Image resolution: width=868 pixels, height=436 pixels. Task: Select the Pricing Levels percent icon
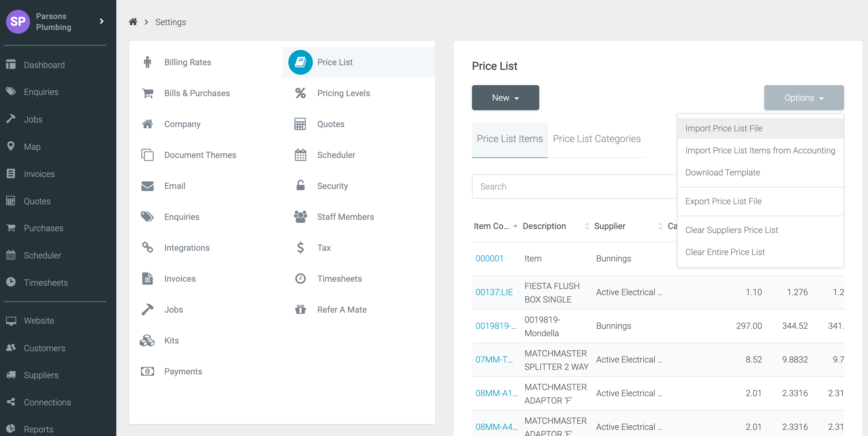[x=300, y=93]
